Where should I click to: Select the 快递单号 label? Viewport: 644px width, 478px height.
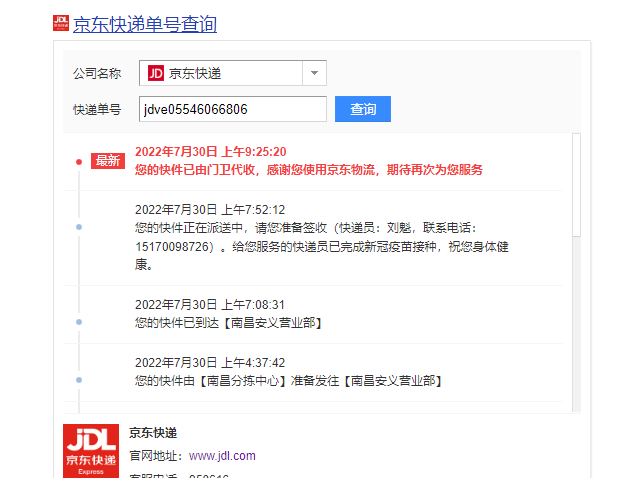(x=97, y=110)
